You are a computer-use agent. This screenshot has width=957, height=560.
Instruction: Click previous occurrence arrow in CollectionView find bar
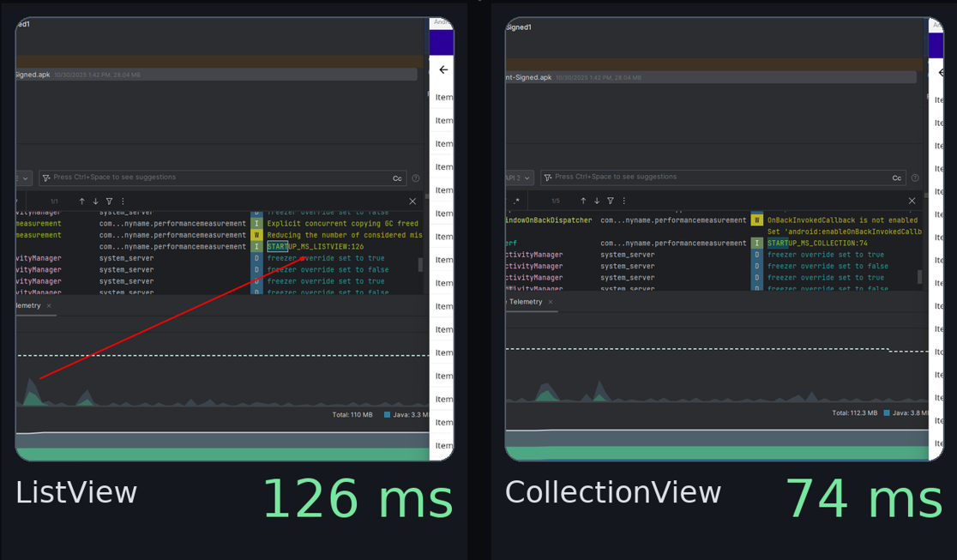click(x=583, y=202)
